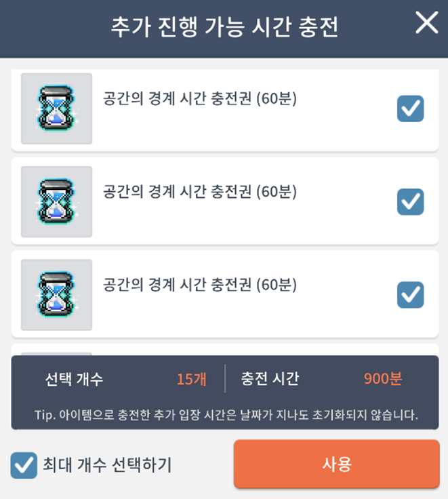Click the hourglass icon of the first 충전권 item
Viewport: 448px width, 499px height.
56,108
